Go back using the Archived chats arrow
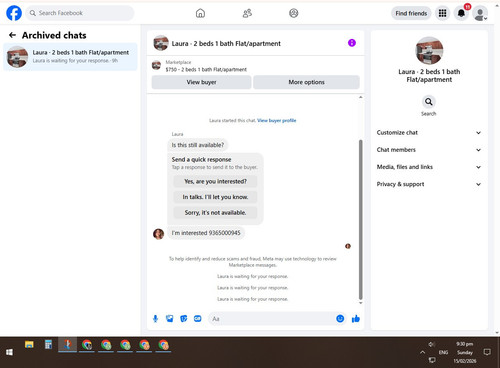The image size is (500, 368). (x=13, y=35)
